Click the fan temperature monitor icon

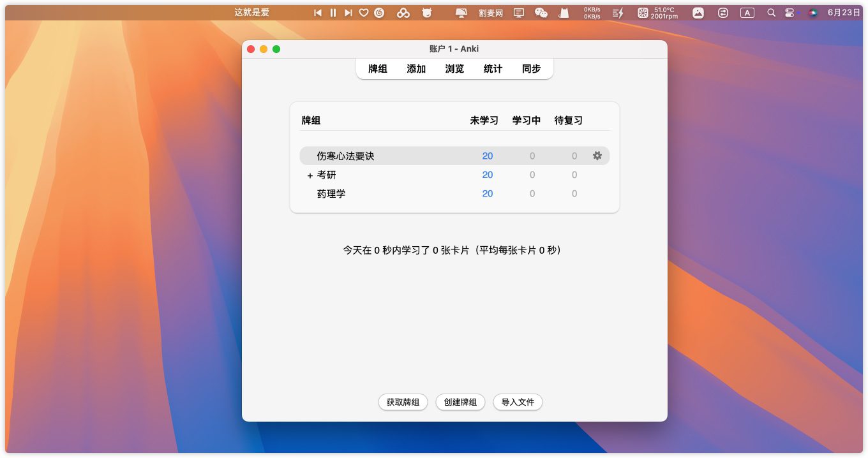point(643,13)
